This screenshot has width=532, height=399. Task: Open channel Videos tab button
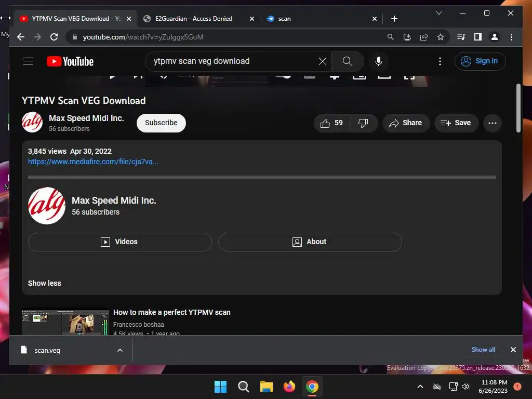[x=120, y=242]
